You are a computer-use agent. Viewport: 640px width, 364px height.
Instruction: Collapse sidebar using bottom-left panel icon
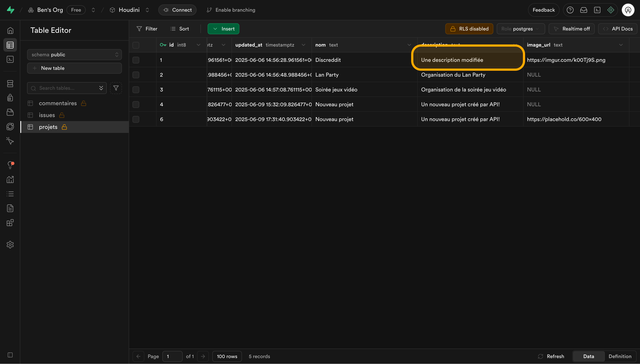point(10,355)
